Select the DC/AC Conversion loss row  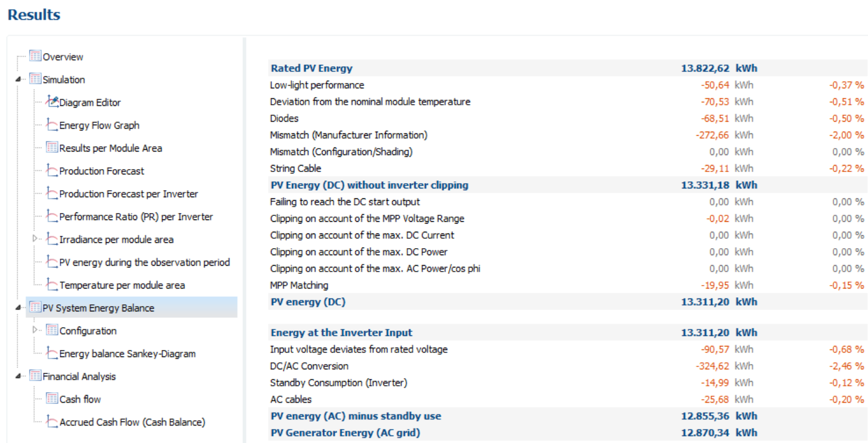(309, 366)
